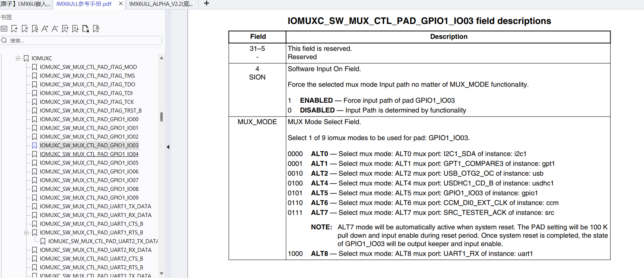Collapse the bookmark side panel with arrow
644x278 pixels.
168,147
